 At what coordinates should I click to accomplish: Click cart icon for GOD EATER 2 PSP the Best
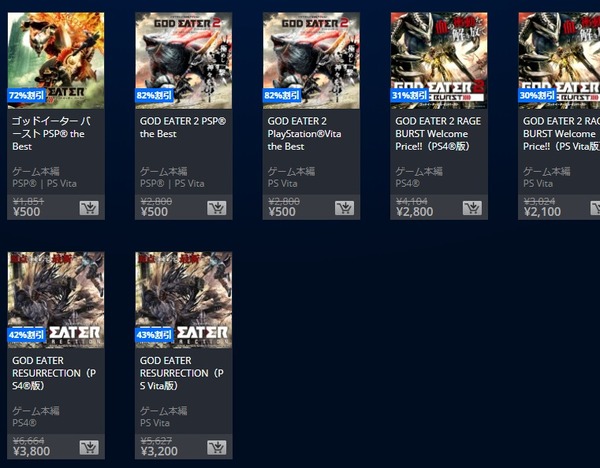217,208
